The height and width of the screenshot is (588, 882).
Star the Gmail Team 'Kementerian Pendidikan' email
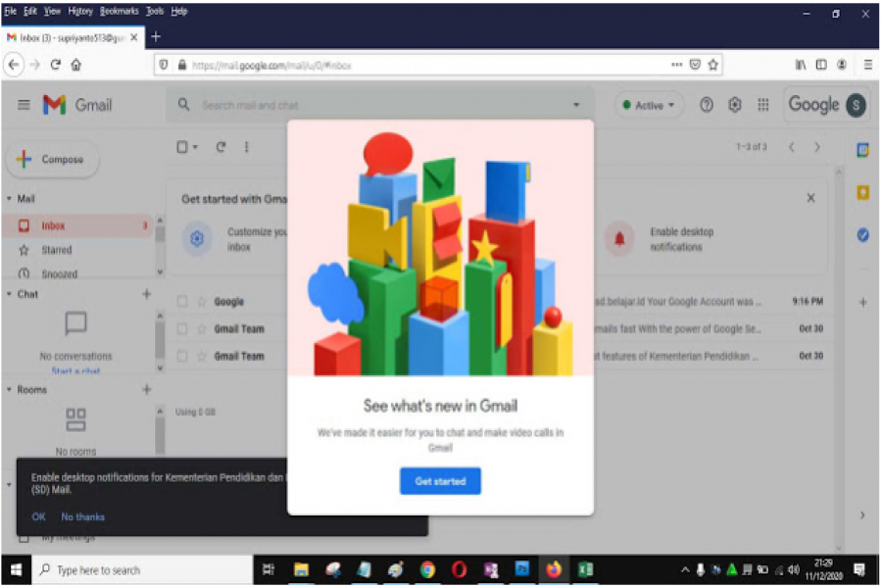coord(201,356)
